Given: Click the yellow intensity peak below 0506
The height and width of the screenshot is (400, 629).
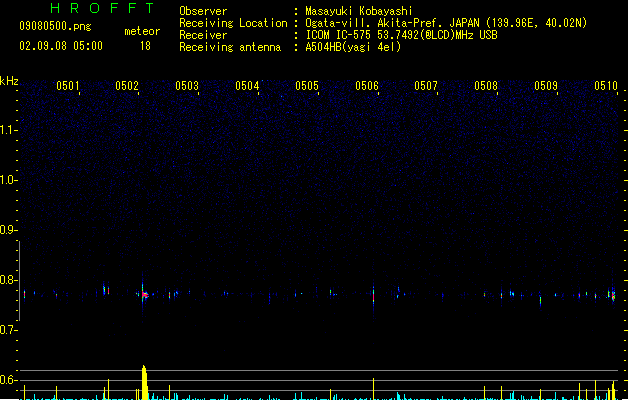Looking at the screenshot, I should [x=373, y=388].
